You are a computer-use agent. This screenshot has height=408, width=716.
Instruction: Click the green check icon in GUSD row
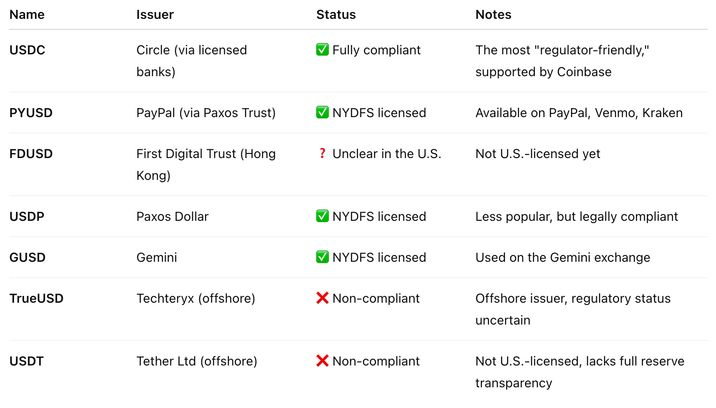click(322, 257)
